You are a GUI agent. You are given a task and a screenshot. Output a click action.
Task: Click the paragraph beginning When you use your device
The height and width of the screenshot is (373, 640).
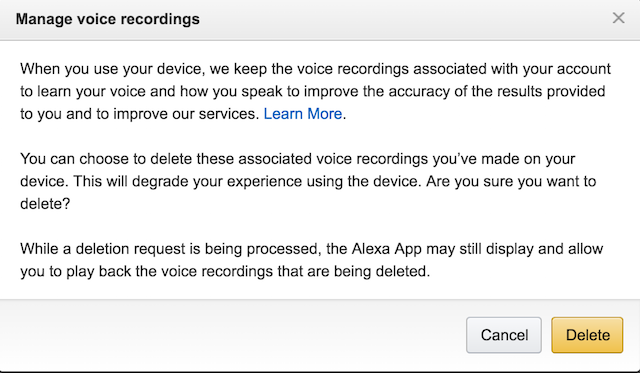click(x=315, y=91)
